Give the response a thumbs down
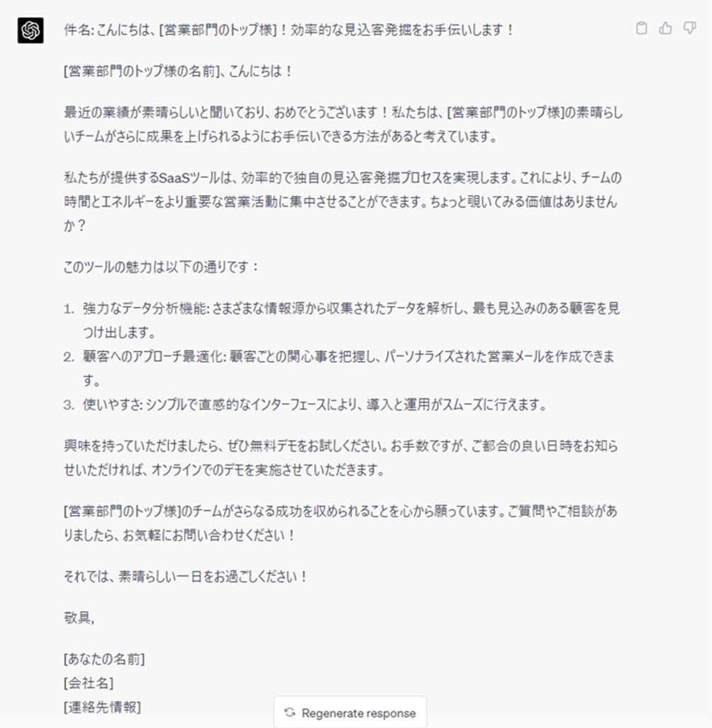 point(690,28)
